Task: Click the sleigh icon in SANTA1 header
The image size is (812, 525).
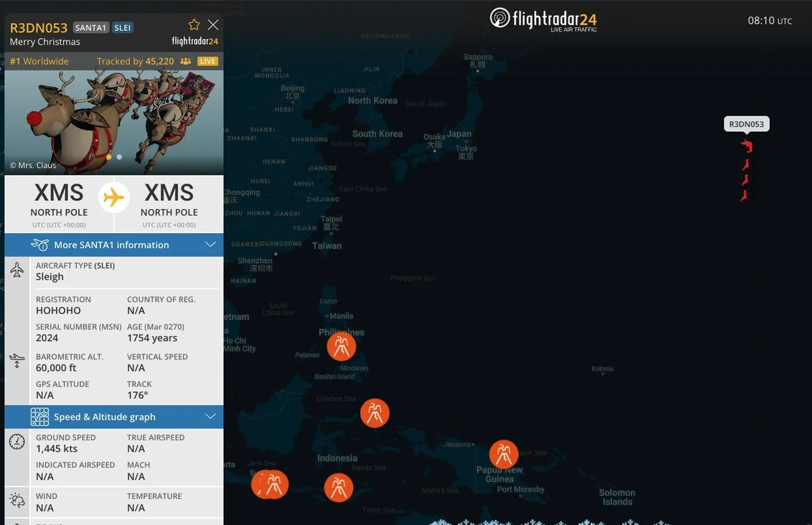Action: pos(39,245)
